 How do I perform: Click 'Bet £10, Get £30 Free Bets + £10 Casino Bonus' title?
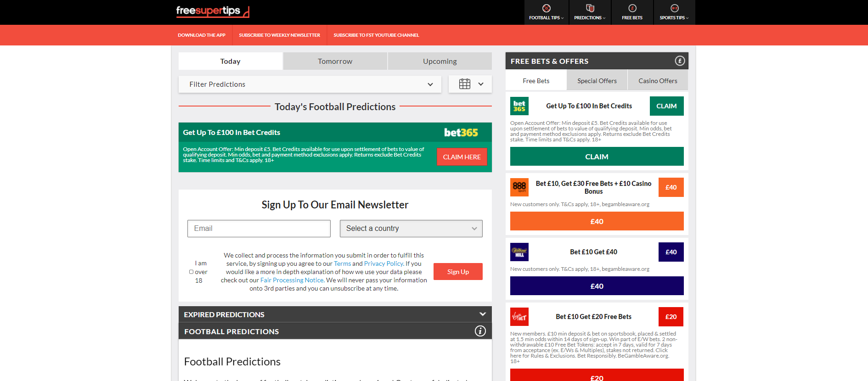click(594, 187)
